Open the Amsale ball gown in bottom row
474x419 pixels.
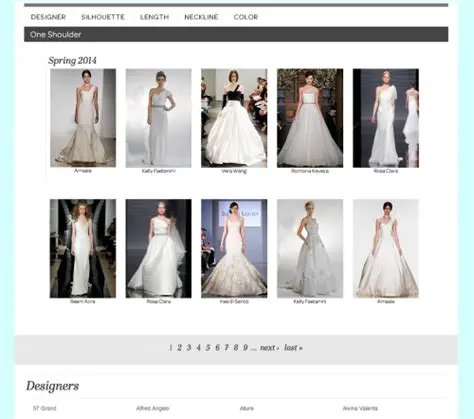tap(386, 248)
